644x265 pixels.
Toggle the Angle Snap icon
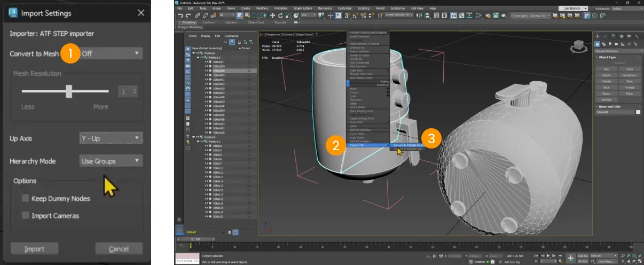pyautogui.click(x=355, y=15)
